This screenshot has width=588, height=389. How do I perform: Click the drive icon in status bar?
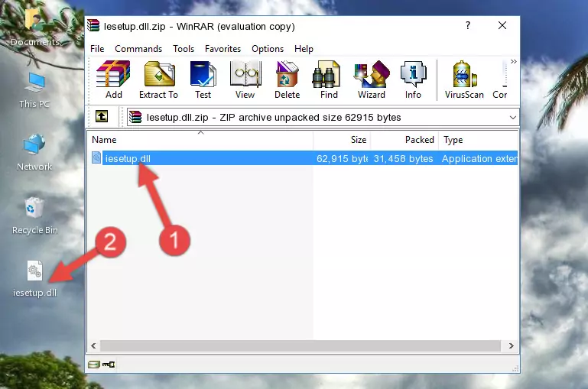coord(94,365)
